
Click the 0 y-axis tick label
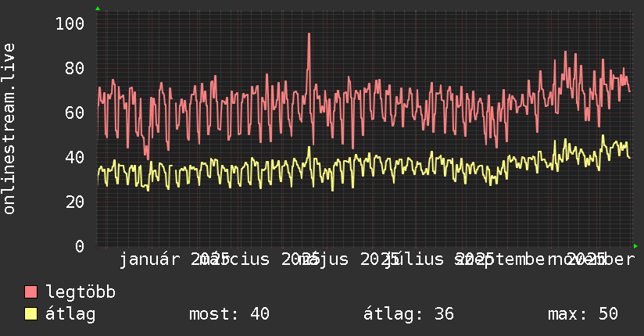(x=80, y=246)
